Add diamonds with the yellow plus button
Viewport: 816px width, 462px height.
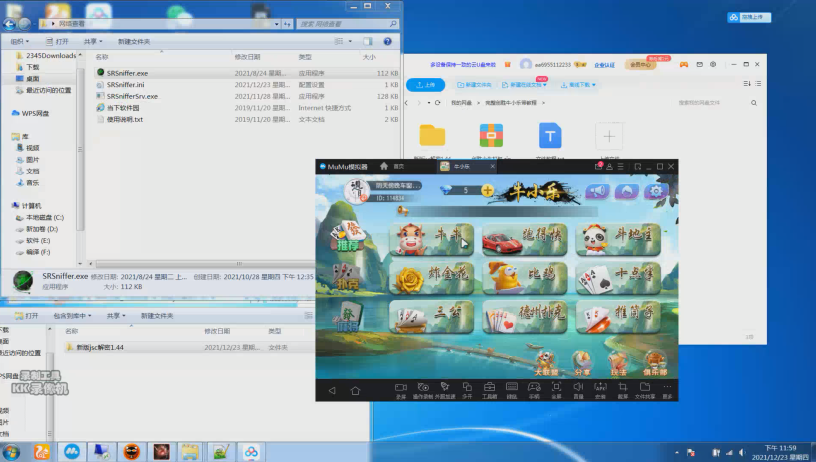point(488,190)
